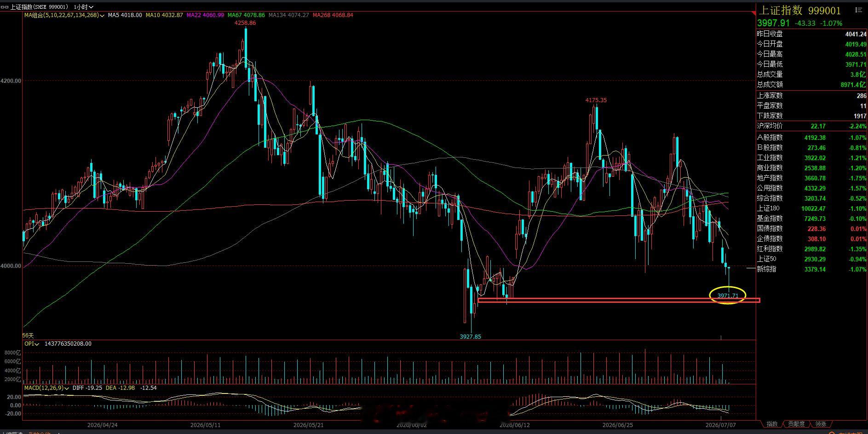Click the MA268 4068.84 value

point(333,15)
